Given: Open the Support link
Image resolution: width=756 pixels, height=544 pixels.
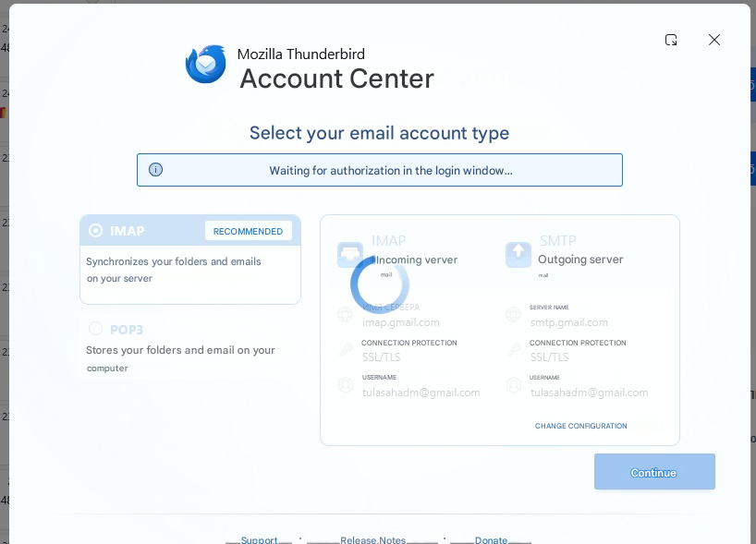Looking at the screenshot, I should 259,540.
